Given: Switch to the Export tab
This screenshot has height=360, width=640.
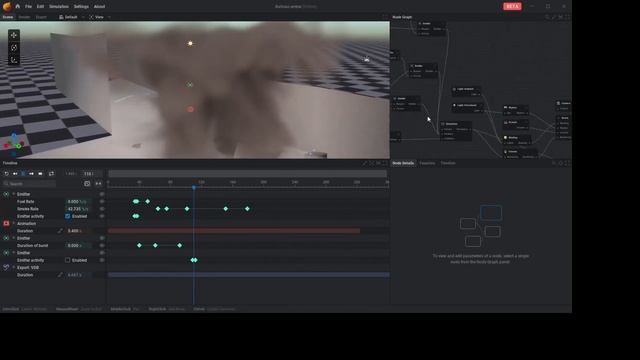Looking at the screenshot, I should [x=41, y=17].
